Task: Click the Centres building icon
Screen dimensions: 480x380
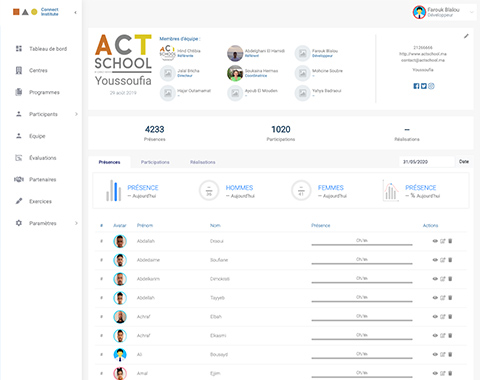Action: [19, 70]
